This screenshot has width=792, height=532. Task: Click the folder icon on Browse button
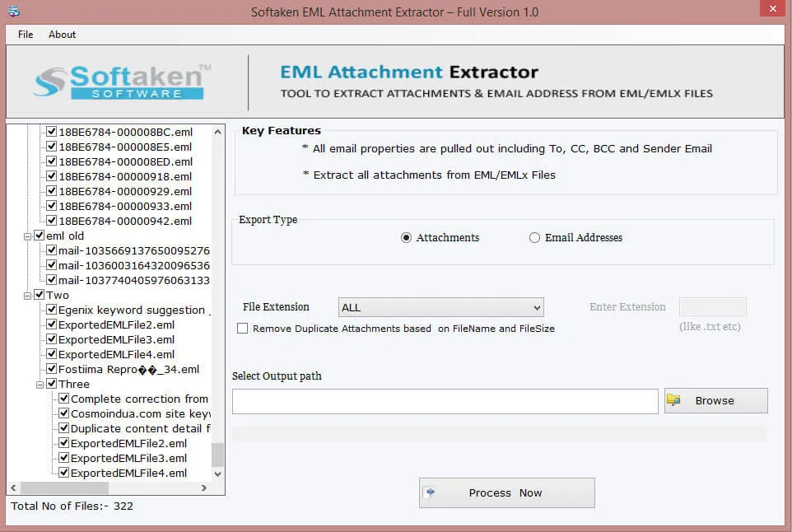(x=673, y=400)
